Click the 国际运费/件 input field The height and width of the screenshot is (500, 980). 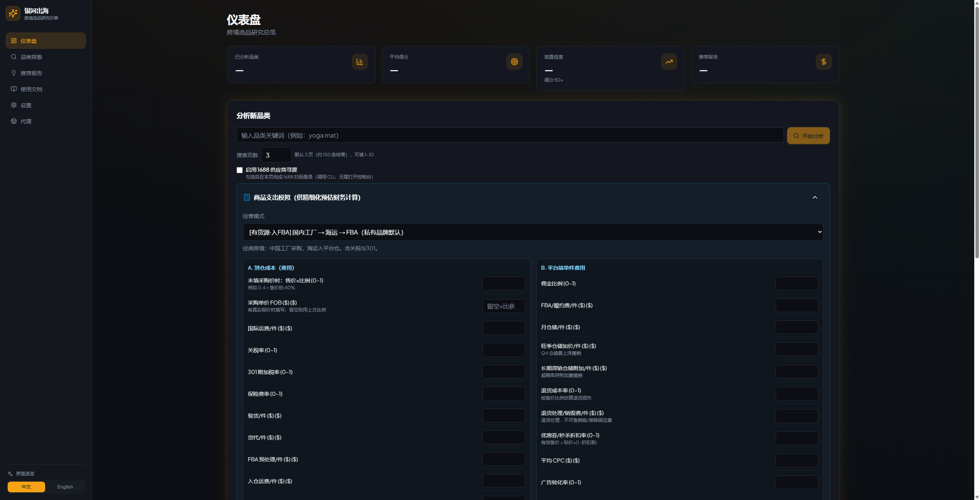503,328
